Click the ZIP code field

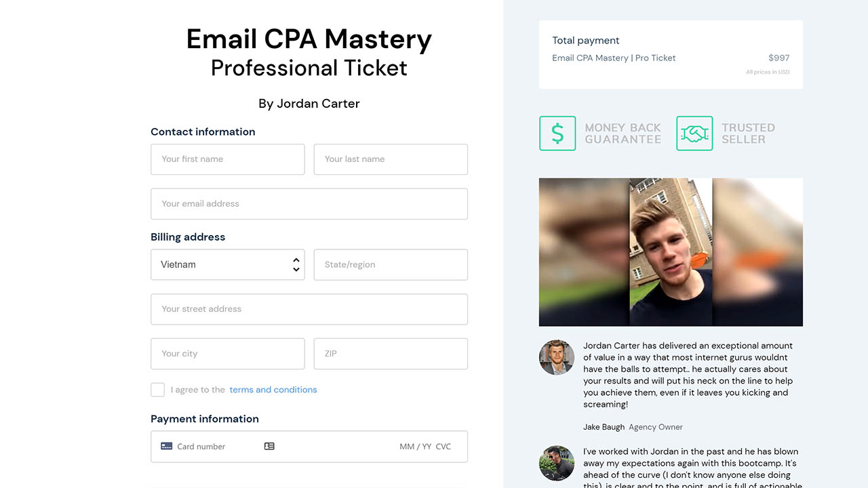click(x=390, y=353)
